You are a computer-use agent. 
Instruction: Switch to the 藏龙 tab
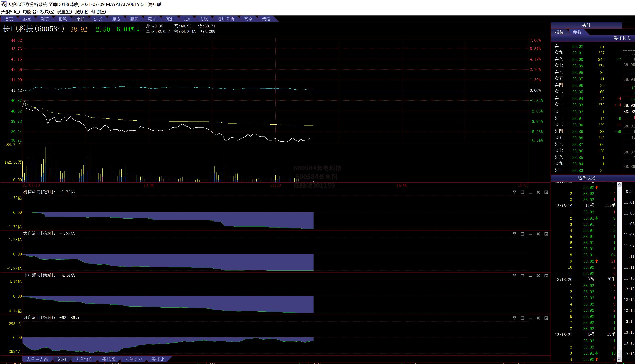(x=152, y=19)
